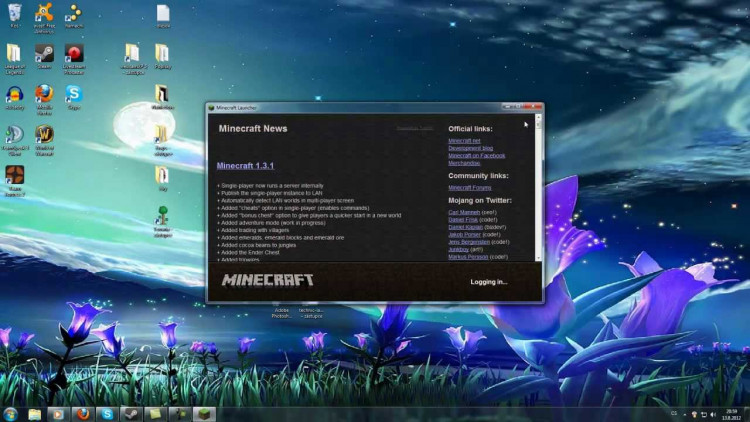Open Daniel Kaplan's Twitter link

pos(465,227)
